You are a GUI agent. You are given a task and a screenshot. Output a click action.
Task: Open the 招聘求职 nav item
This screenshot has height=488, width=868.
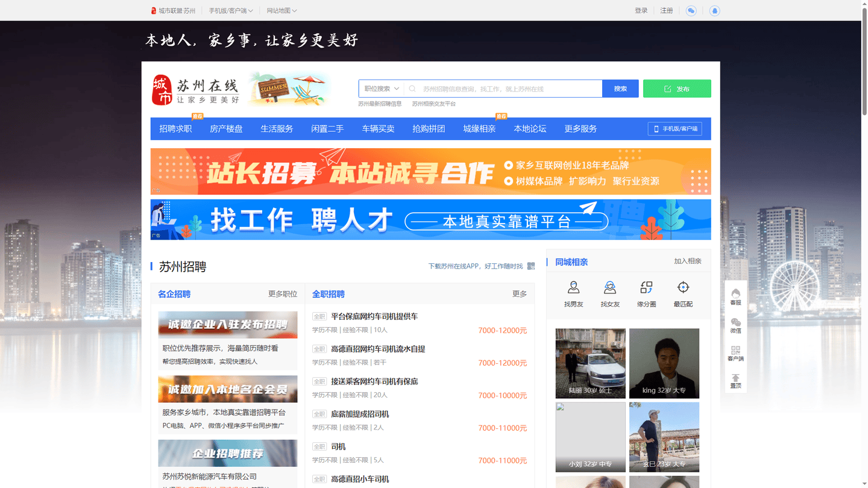pos(175,129)
